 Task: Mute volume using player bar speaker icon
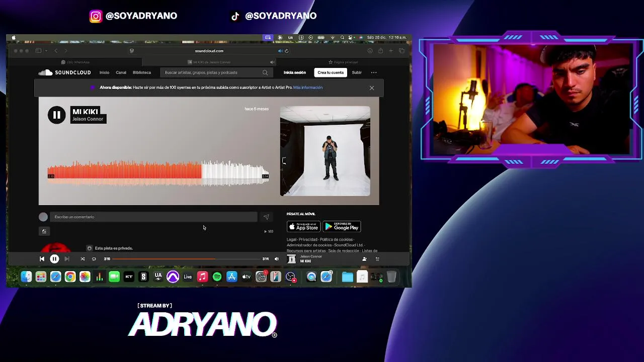276,259
